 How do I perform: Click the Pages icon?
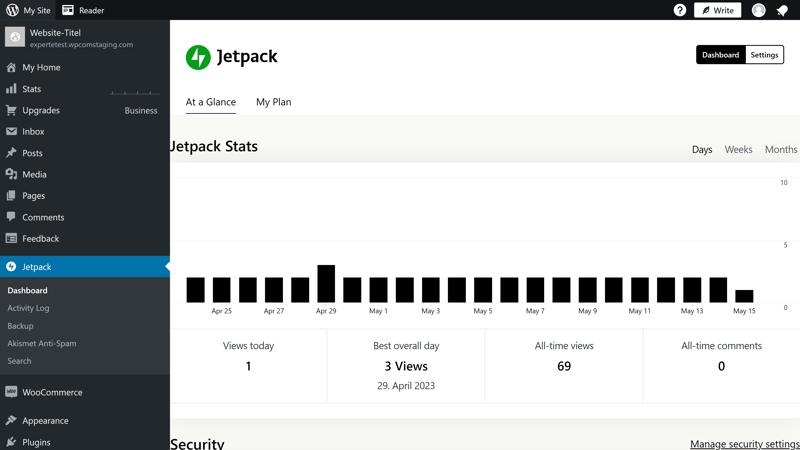click(11, 196)
